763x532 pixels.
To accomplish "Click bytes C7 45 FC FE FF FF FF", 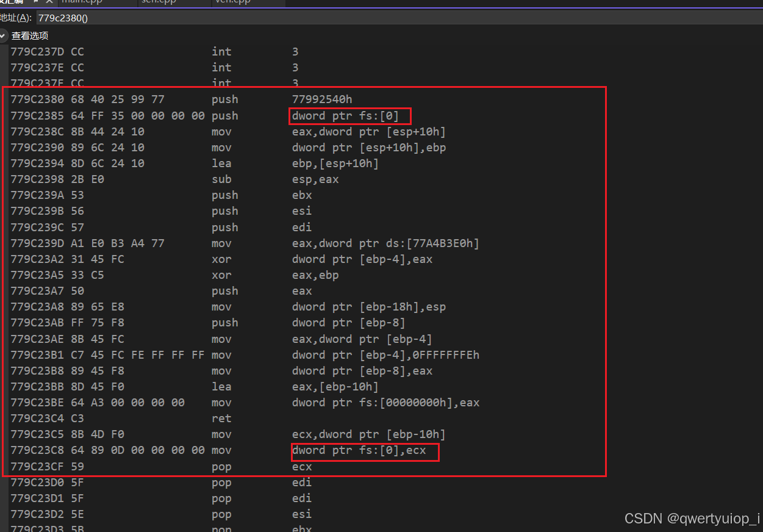I will [x=137, y=355].
